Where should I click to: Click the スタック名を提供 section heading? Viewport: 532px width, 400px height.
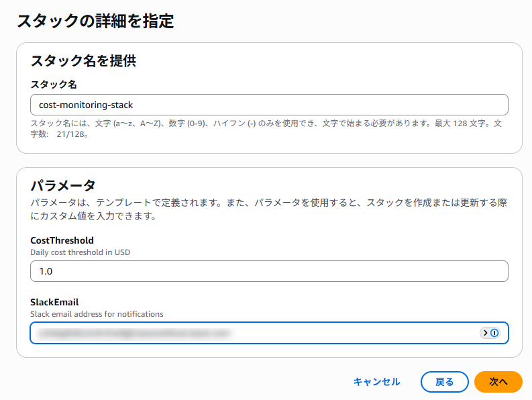coord(83,61)
